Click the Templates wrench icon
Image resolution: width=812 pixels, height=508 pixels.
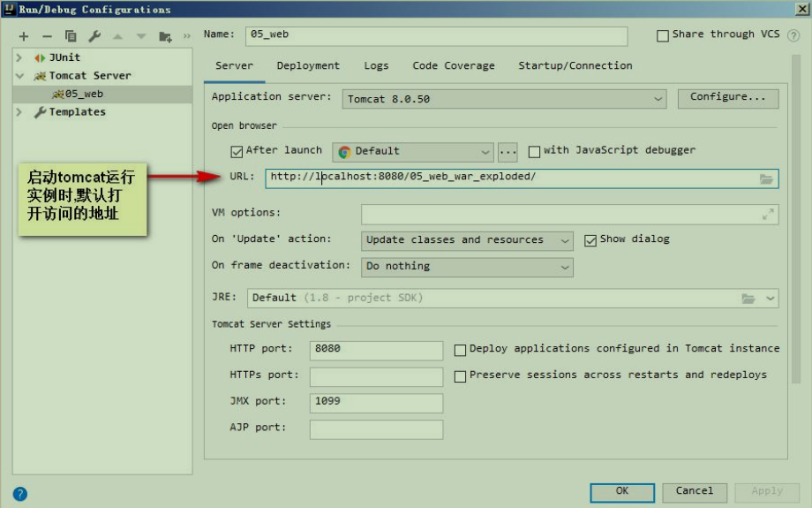(40, 112)
